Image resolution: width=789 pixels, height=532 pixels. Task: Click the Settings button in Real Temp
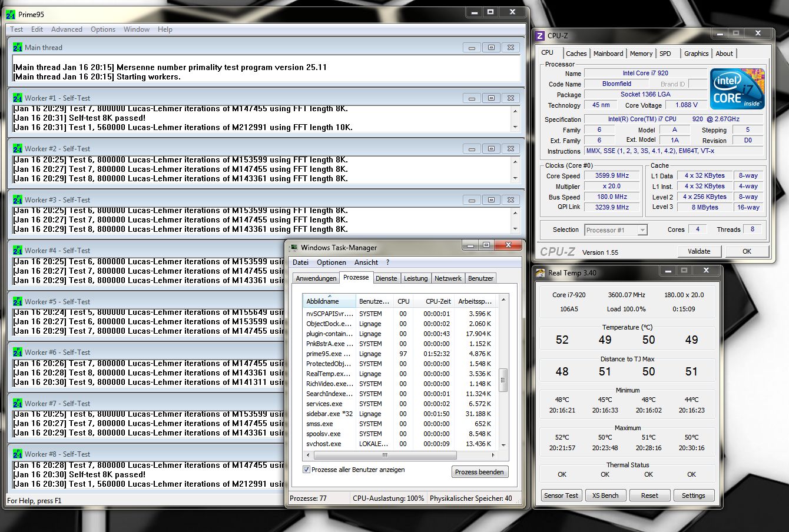pos(693,496)
